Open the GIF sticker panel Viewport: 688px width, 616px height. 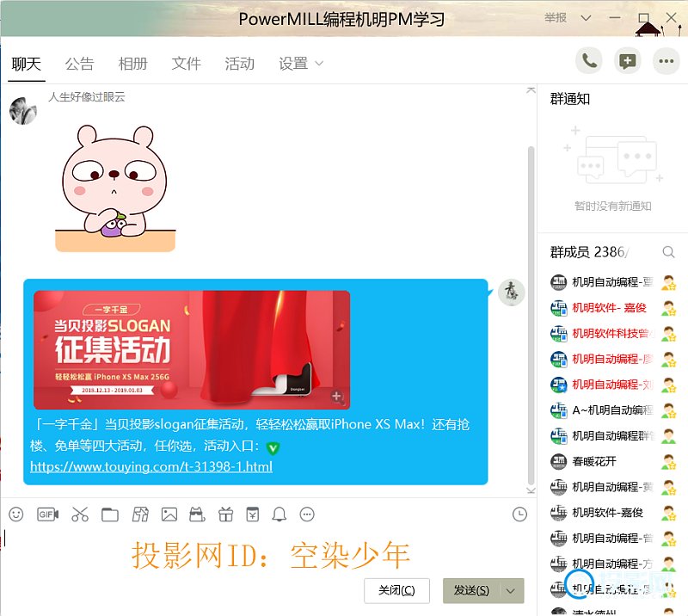click(48, 514)
